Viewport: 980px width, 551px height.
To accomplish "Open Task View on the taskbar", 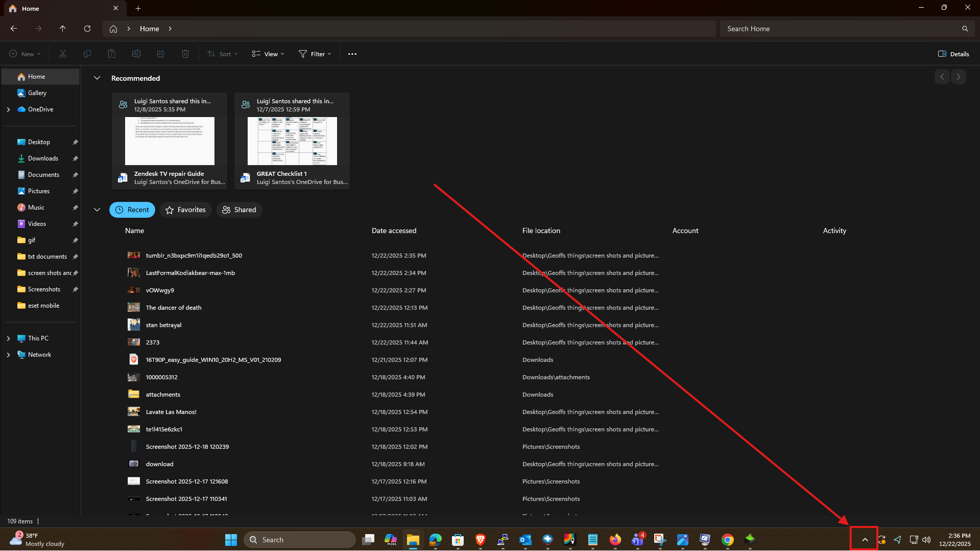I will [368, 540].
